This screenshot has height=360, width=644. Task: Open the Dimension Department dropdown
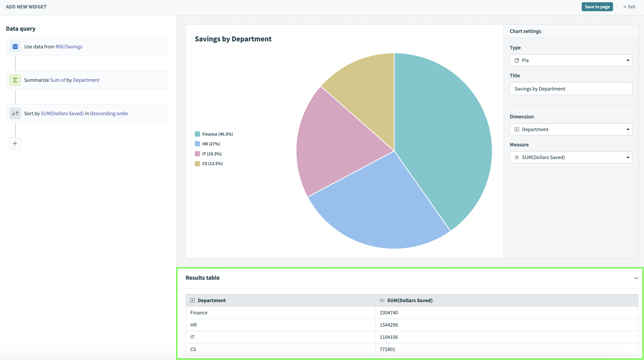pos(571,129)
